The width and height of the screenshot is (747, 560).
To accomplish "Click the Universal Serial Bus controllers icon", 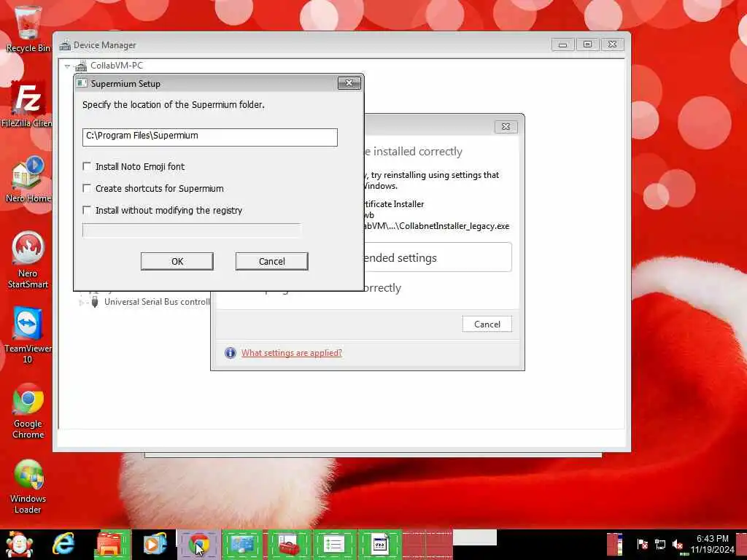I will click(x=95, y=301).
